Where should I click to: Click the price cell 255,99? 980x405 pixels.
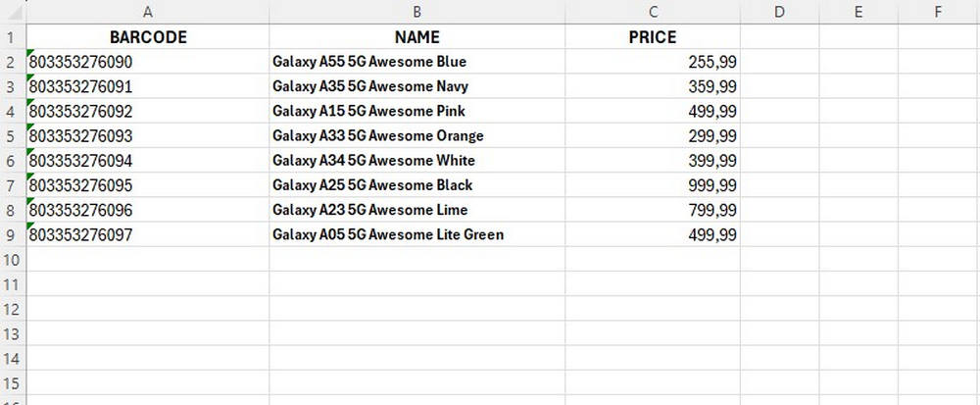click(652, 62)
